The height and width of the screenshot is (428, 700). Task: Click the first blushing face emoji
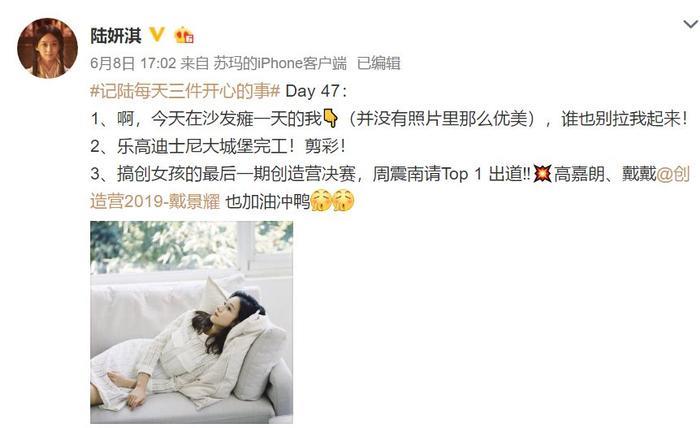321,201
